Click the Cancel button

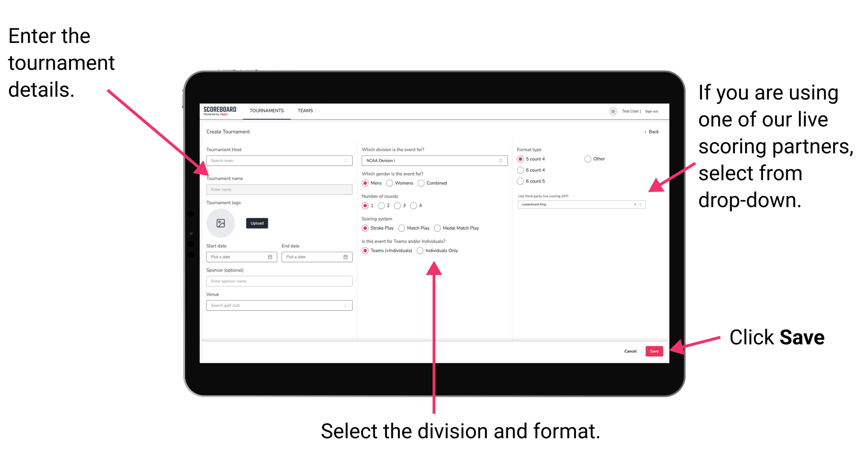pos(631,351)
